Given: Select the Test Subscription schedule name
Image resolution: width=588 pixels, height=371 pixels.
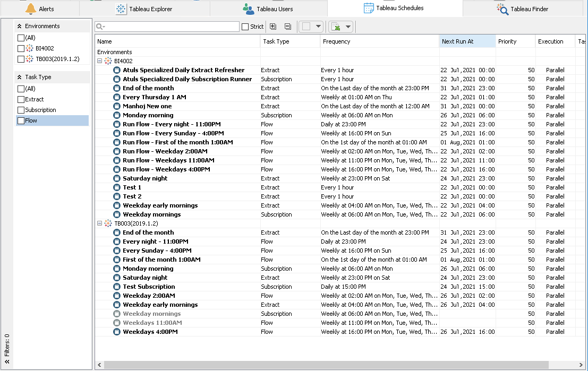Looking at the screenshot, I should coord(149,287).
